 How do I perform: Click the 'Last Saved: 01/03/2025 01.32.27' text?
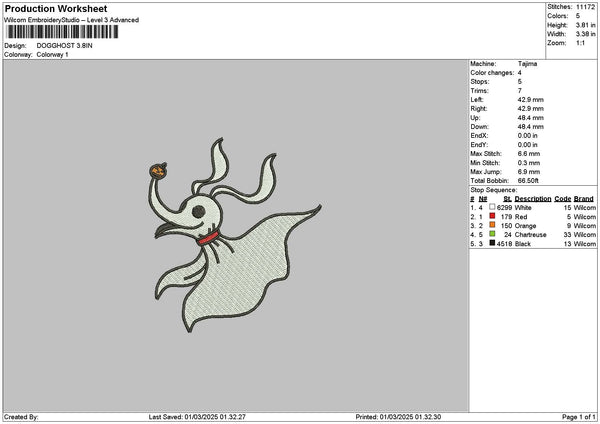(x=197, y=417)
